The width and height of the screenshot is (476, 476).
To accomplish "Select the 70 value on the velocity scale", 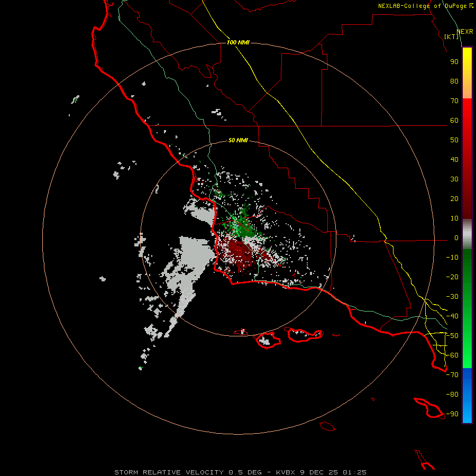I will pyautogui.click(x=454, y=101).
